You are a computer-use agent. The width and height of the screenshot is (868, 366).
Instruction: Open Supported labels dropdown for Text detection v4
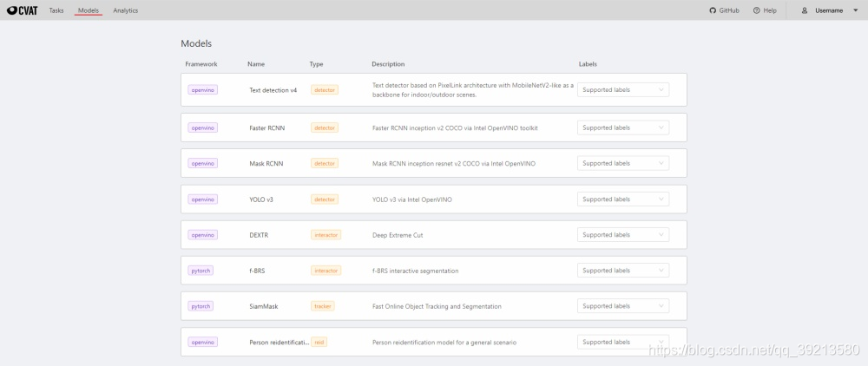[x=622, y=89]
